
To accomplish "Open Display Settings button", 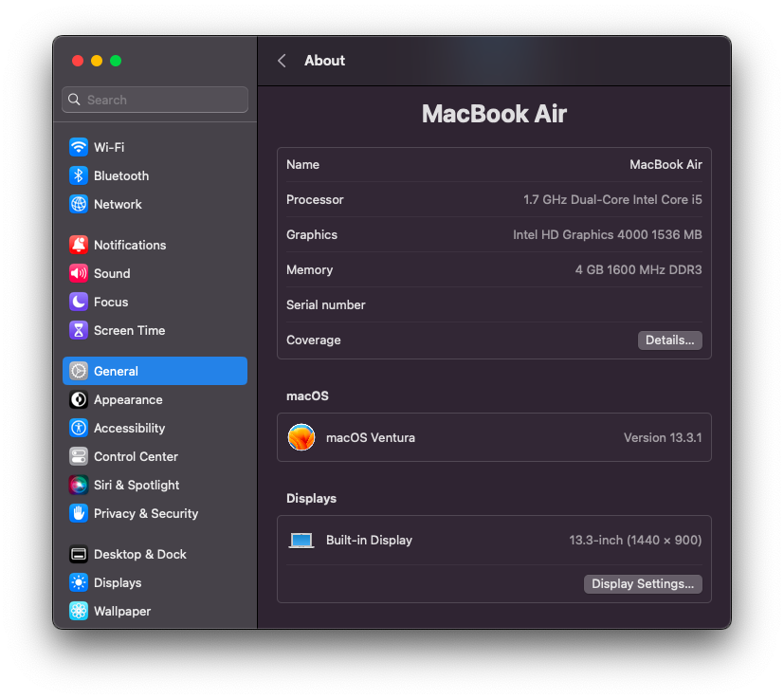I will (x=643, y=584).
